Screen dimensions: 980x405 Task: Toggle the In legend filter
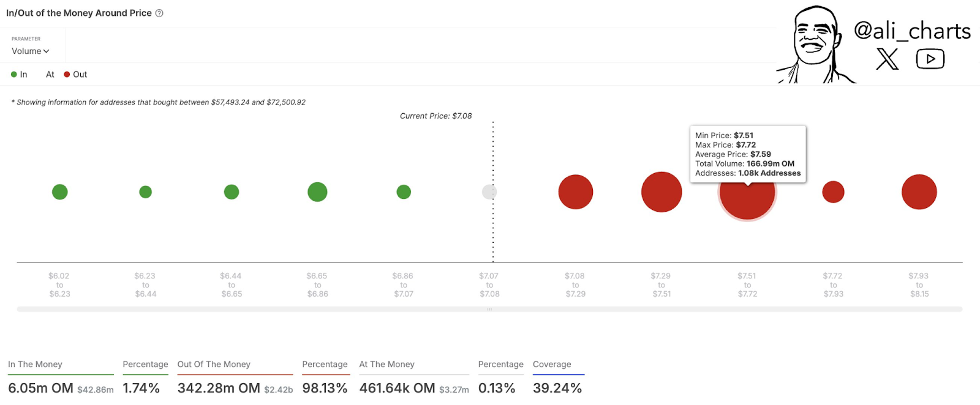point(19,73)
